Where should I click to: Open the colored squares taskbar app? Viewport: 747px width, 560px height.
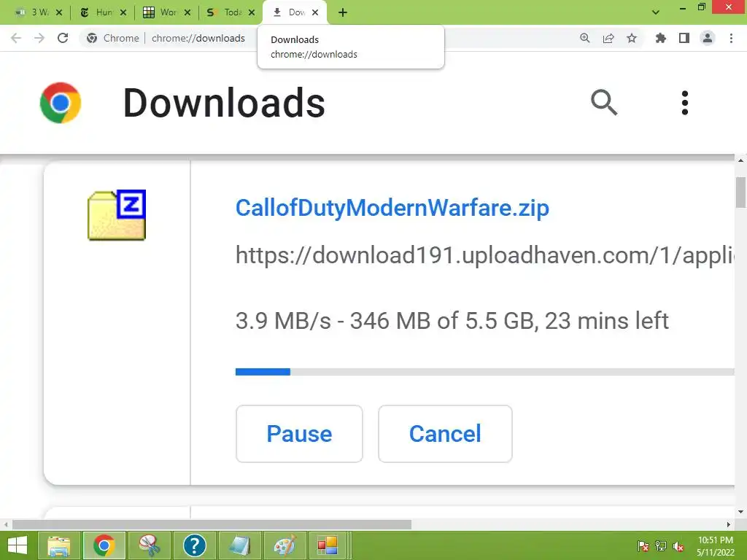click(x=328, y=545)
